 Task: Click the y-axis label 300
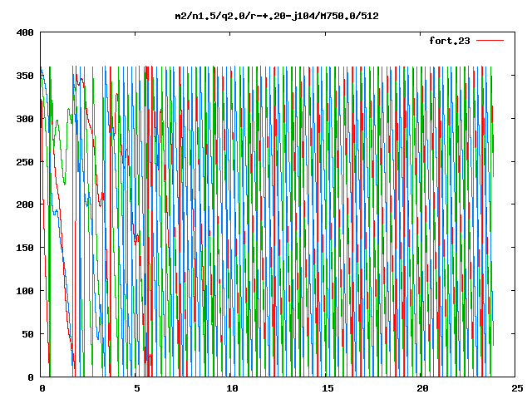point(25,119)
